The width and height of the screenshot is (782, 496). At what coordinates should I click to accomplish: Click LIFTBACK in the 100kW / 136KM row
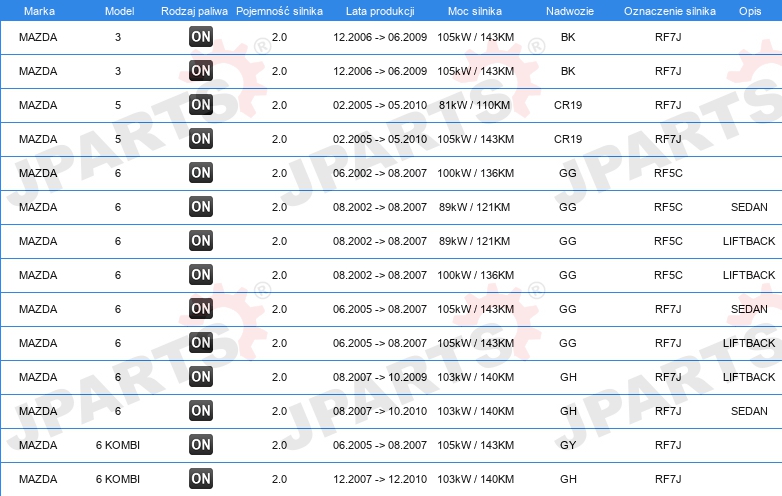749,275
